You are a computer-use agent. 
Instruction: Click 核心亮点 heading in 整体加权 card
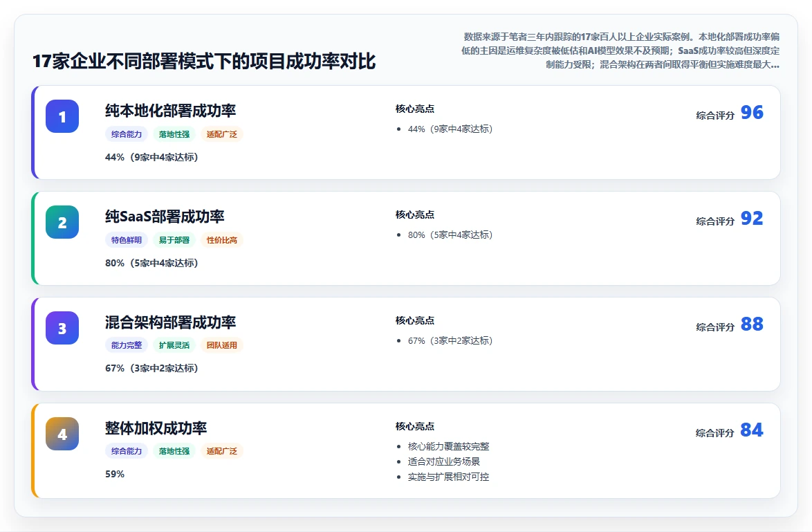[415, 426]
